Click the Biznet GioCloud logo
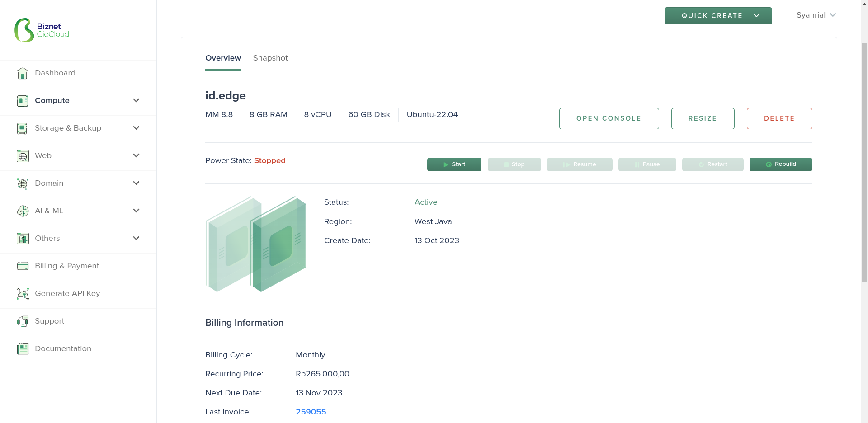 pyautogui.click(x=42, y=30)
